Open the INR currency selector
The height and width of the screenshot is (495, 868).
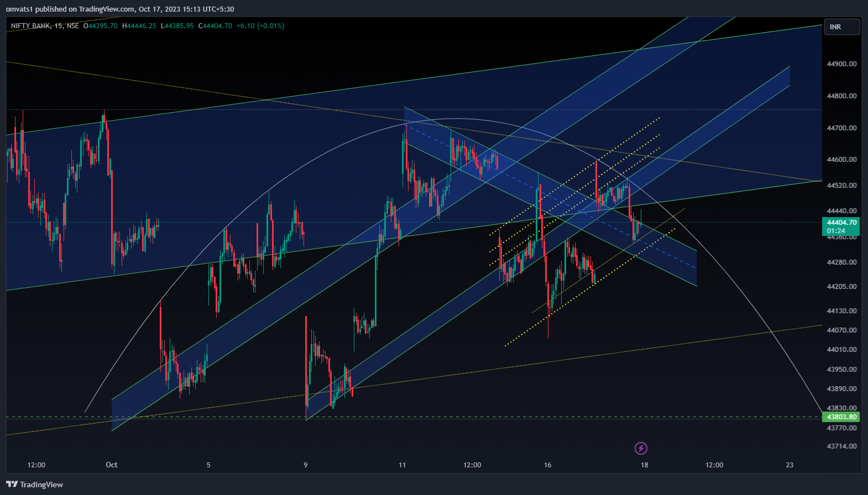[x=842, y=27]
